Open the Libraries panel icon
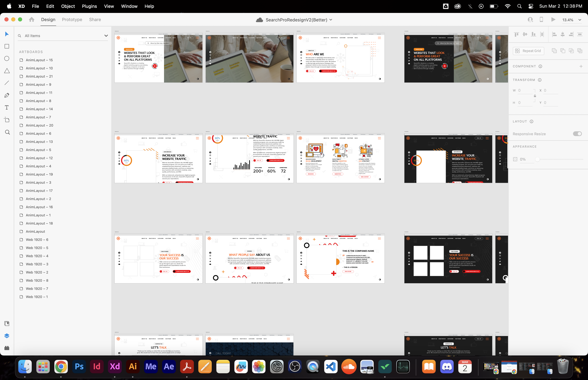This screenshot has height=380, width=588. click(7, 324)
